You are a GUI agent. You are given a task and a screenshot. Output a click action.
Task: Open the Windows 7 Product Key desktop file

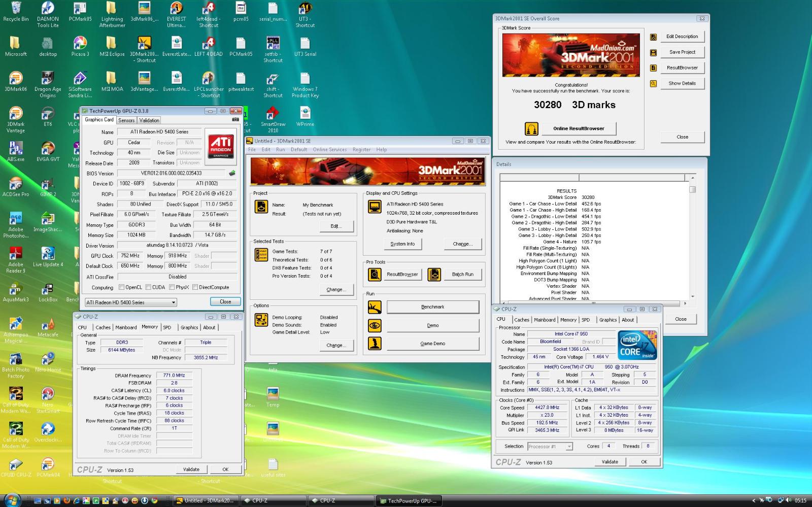305,85
